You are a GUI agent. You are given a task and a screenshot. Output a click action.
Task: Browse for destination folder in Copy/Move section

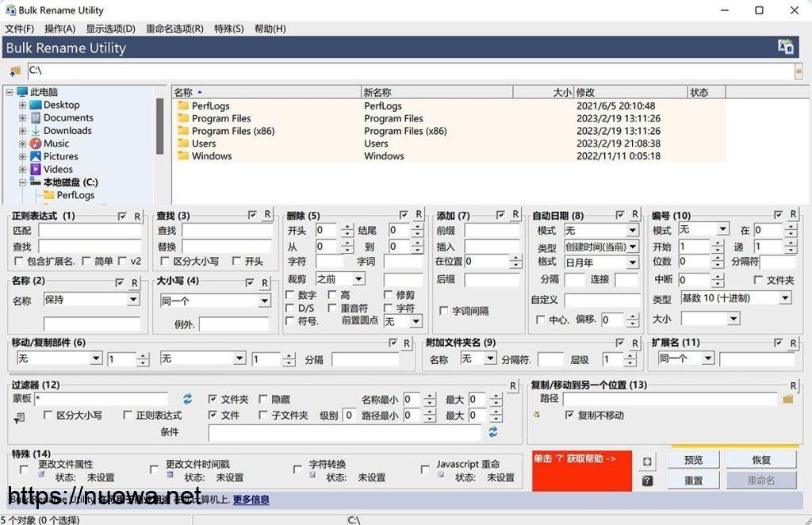pos(787,399)
